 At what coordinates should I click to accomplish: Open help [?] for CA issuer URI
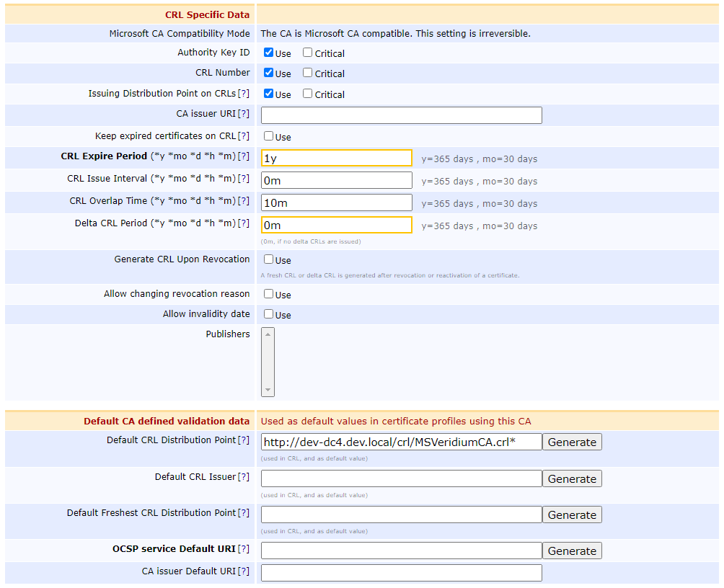click(244, 114)
